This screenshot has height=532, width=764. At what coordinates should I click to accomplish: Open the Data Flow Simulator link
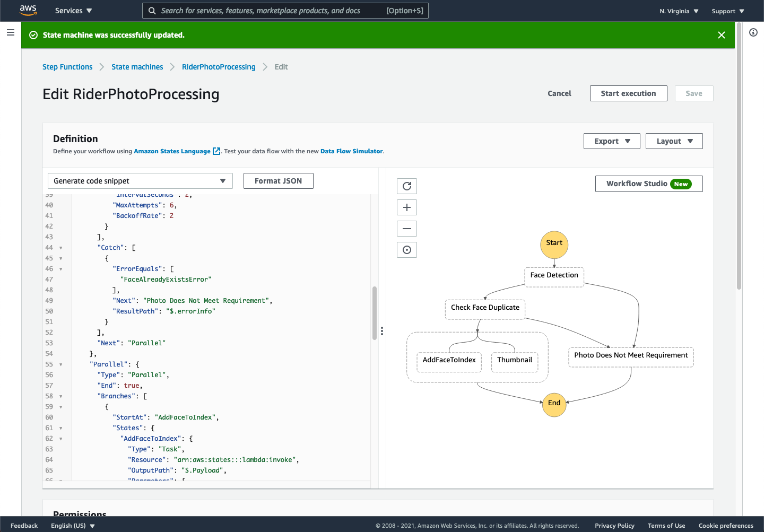351,151
